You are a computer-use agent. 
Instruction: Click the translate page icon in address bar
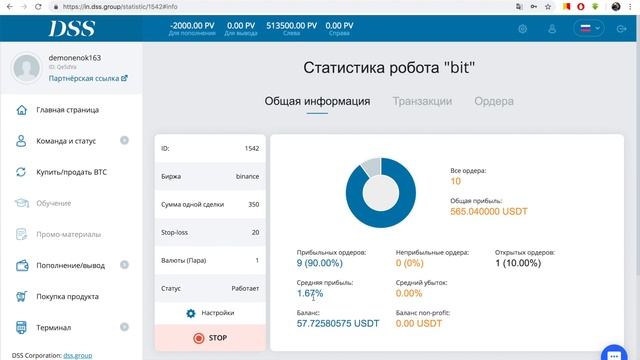tap(519, 7)
